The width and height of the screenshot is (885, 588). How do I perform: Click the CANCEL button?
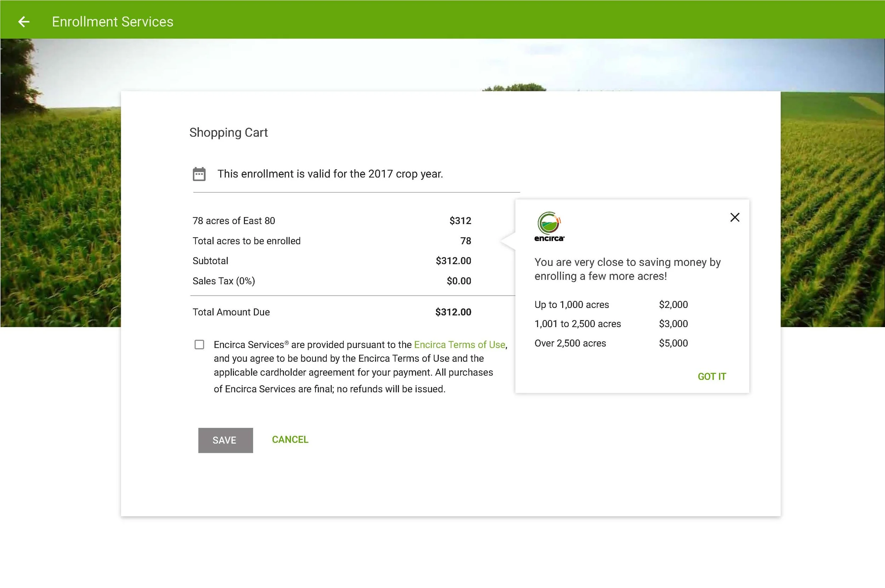pyautogui.click(x=290, y=440)
